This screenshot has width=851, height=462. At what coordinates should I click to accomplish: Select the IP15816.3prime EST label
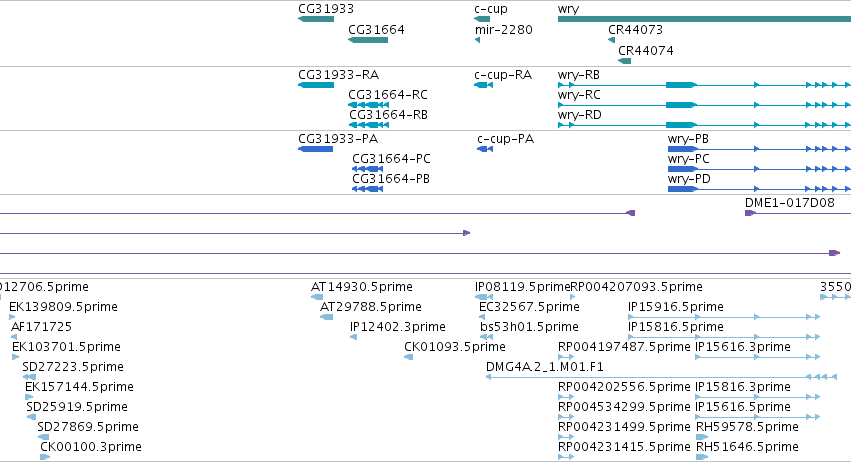[x=743, y=387]
